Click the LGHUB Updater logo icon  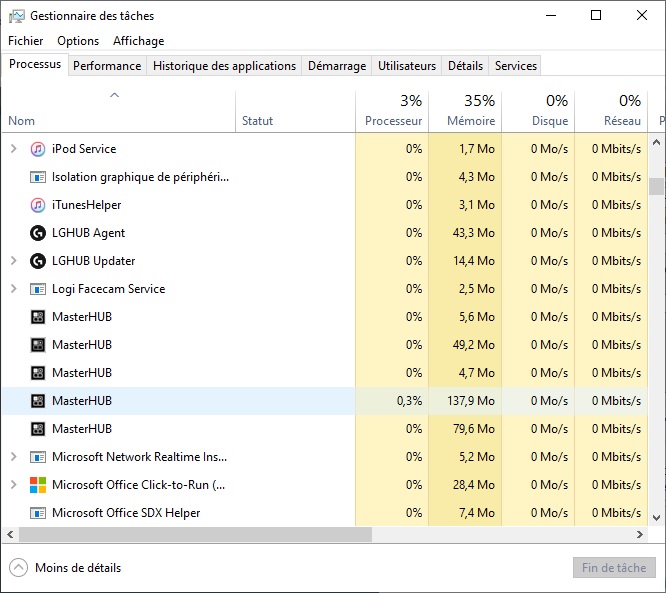(38, 261)
